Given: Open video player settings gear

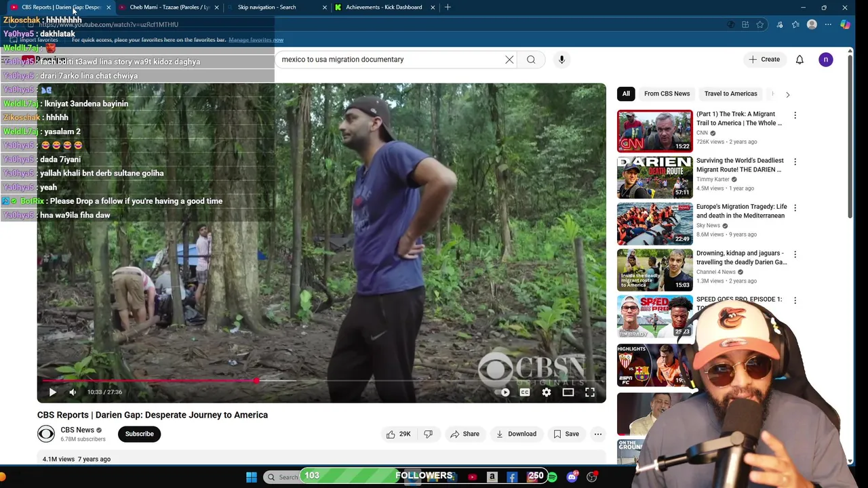Looking at the screenshot, I should tap(547, 392).
